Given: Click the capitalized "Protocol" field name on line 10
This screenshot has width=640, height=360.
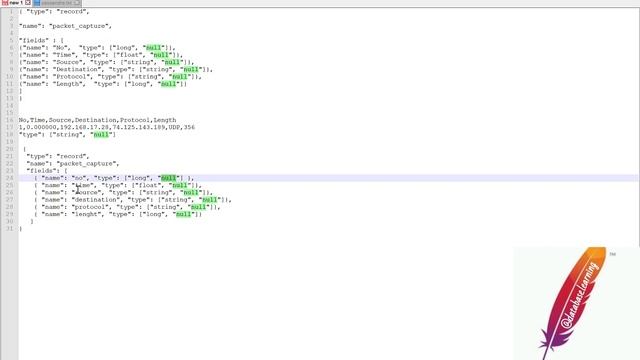Looking at the screenshot, I should pyautogui.click(x=72, y=77).
